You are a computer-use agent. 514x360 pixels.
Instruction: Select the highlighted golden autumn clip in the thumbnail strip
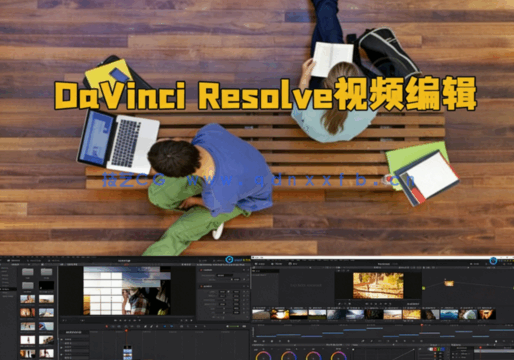pos(412,314)
